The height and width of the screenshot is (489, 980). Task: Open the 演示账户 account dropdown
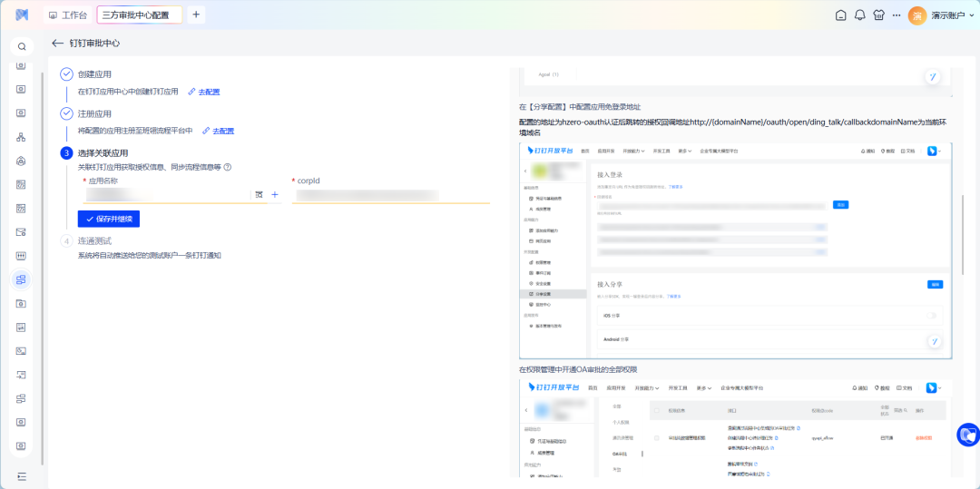(x=939, y=15)
